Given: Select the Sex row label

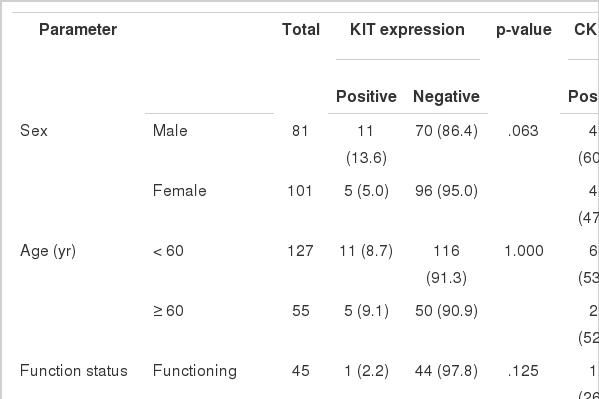Looking at the screenshot, I should point(34,131).
